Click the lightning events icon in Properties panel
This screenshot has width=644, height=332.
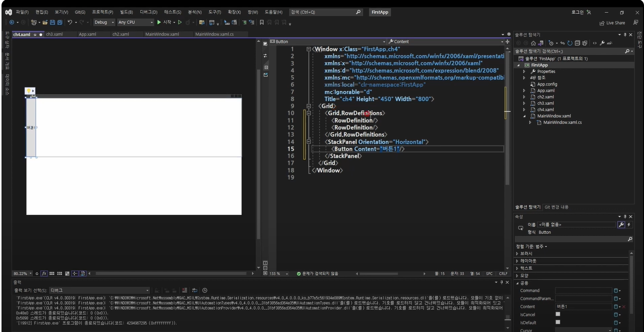click(628, 225)
